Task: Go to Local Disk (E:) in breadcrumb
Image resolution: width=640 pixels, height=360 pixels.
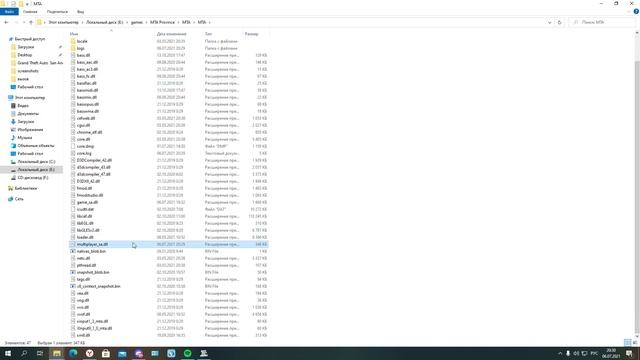Action: (x=104, y=22)
